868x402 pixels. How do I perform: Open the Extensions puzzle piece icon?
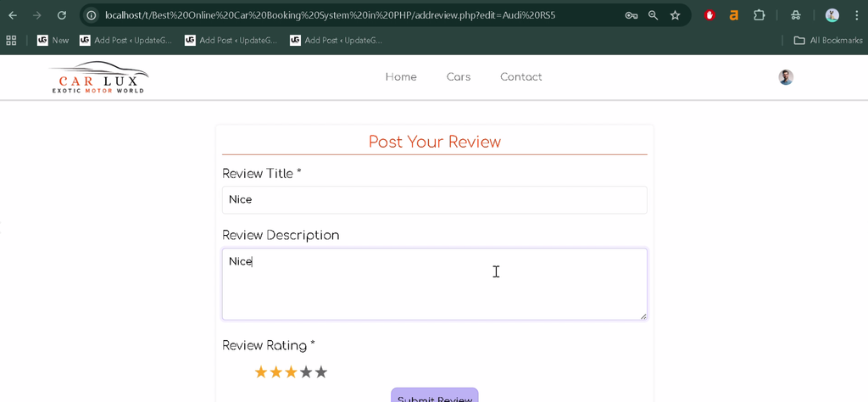759,15
